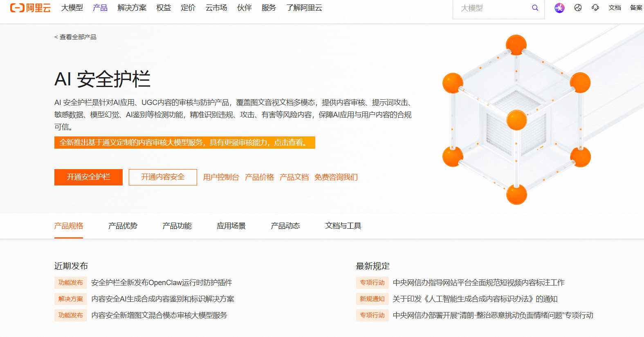Click the Alibaba Cloud logo
Image resolution: width=644 pixels, height=337 pixels.
pos(30,8)
